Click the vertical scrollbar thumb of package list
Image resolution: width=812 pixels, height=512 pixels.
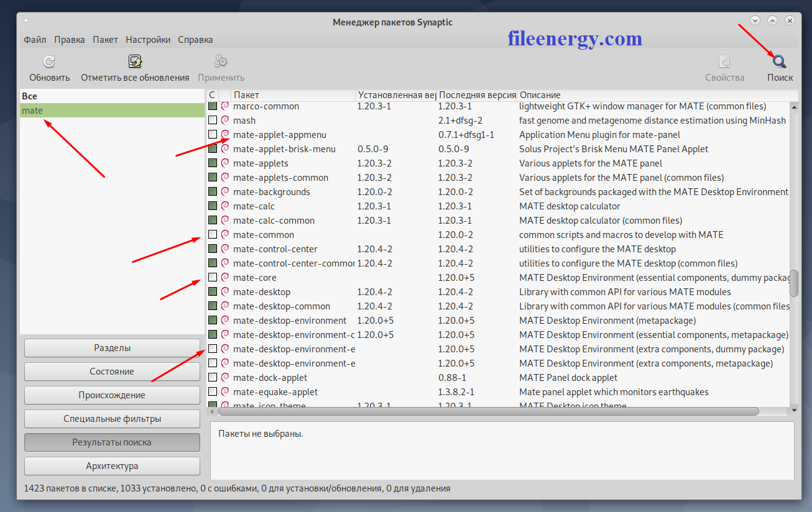pos(794,283)
